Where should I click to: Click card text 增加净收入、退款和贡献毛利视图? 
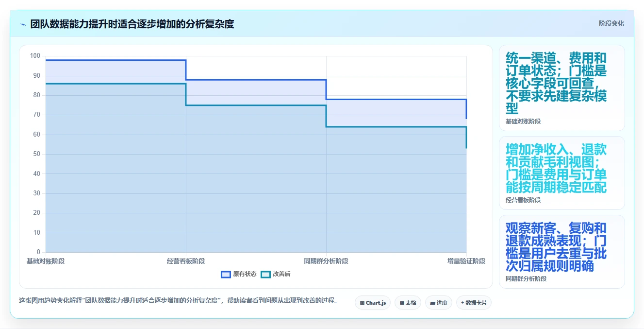[556, 156]
